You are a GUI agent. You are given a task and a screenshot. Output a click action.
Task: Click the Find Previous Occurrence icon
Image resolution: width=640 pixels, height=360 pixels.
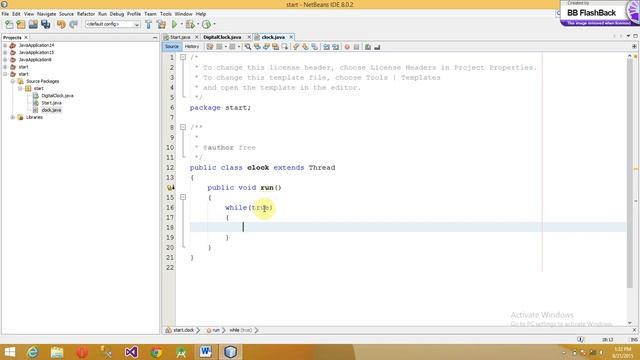(x=257, y=47)
